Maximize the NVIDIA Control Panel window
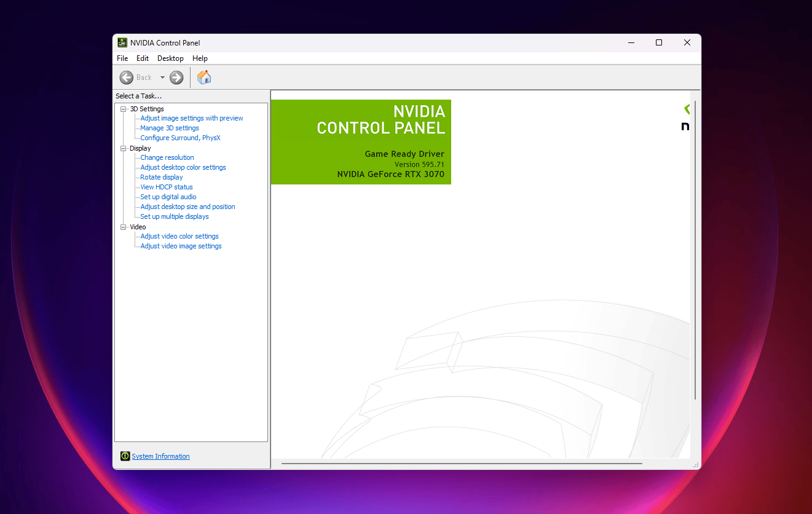The image size is (812, 514). (x=659, y=43)
